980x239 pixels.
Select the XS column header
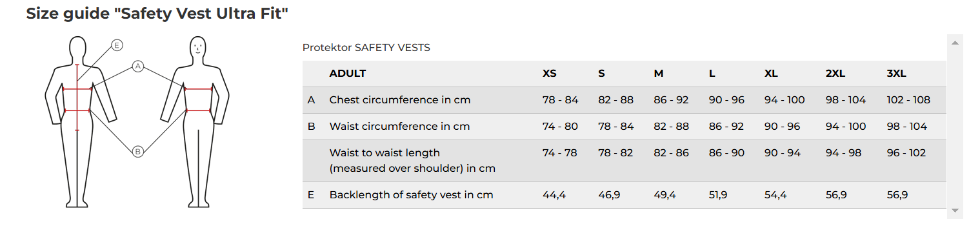(550, 74)
